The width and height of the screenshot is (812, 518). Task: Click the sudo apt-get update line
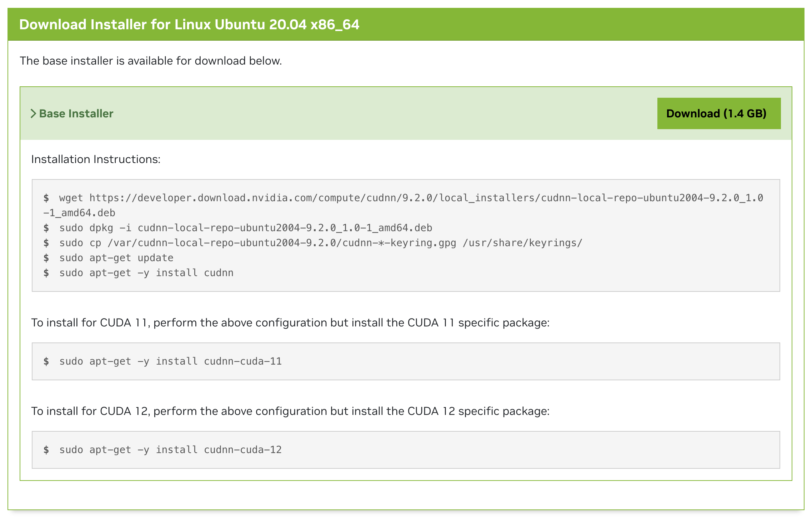[x=109, y=258]
